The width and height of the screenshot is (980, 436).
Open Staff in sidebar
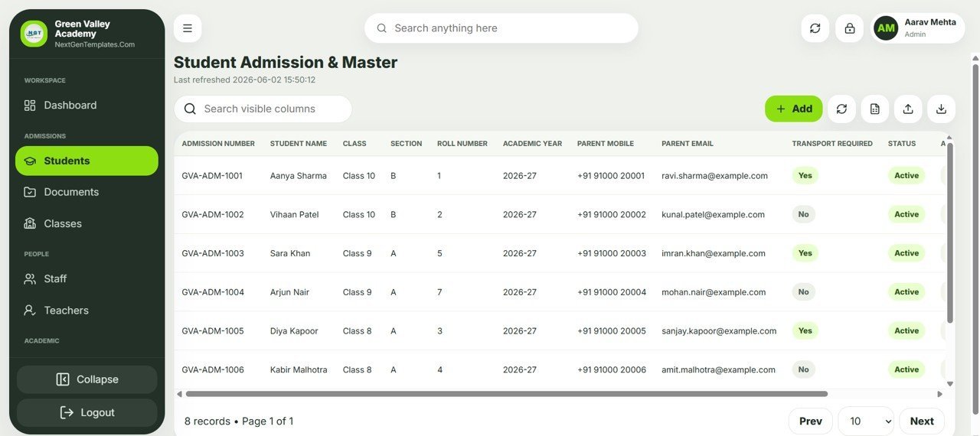(87, 279)
